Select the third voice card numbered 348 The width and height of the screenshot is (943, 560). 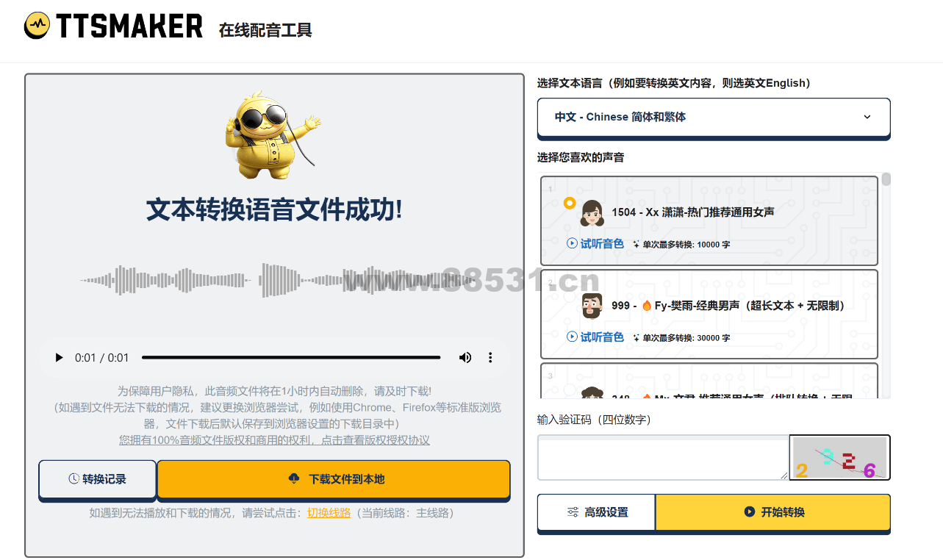[709, 381]
